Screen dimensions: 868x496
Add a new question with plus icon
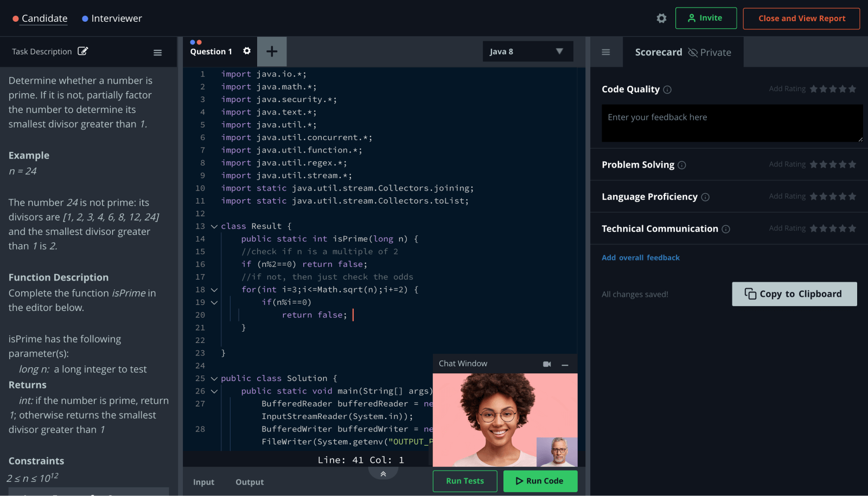point(272,52)
